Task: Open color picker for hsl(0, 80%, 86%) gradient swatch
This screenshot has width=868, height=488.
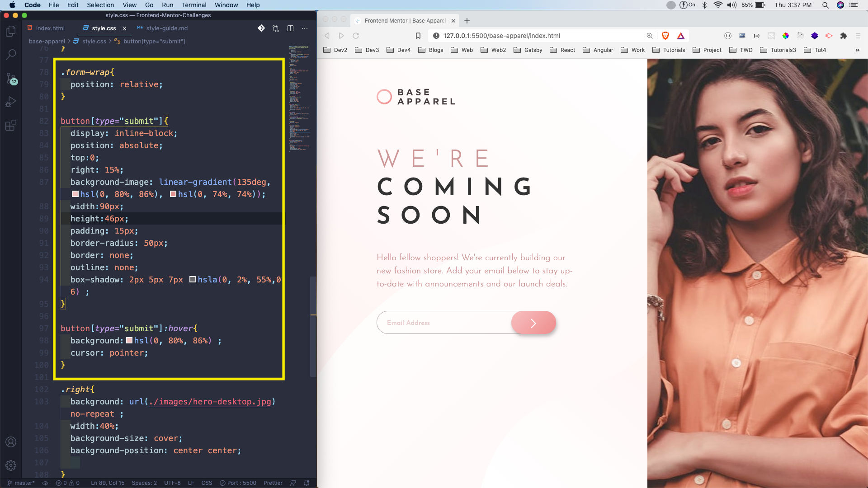Action: coord(75,194)
